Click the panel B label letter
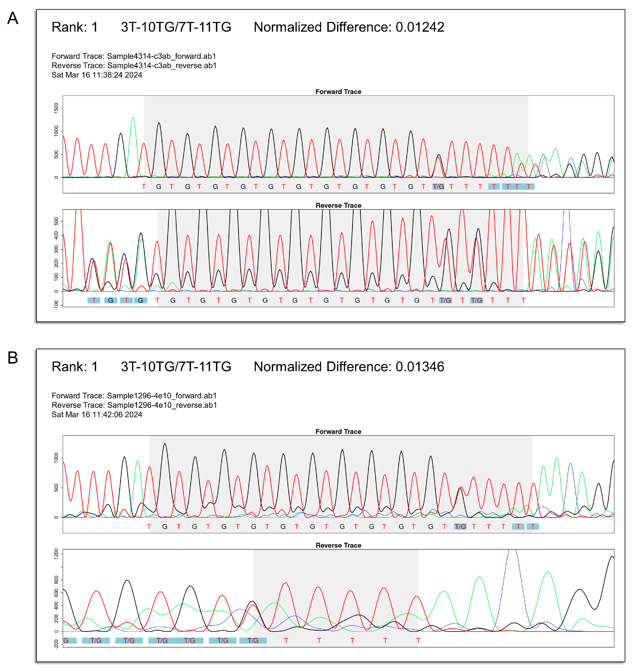 tap(13, 358)
